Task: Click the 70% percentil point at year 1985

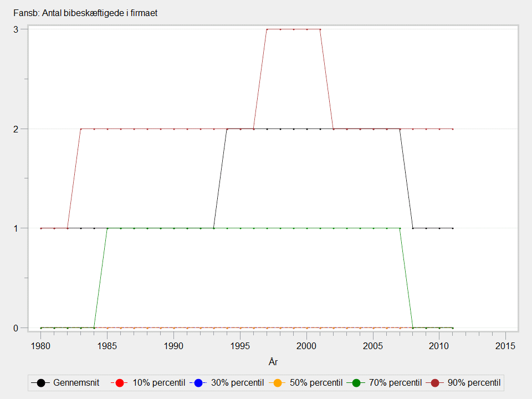Action: click(108, 228)
